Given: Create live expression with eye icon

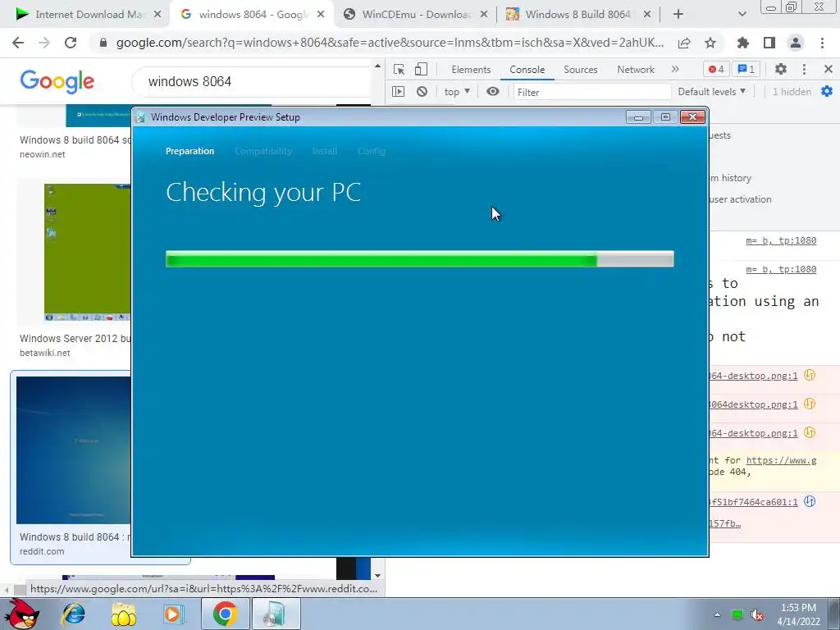Looking at the screenshot, I should point(493,92).
